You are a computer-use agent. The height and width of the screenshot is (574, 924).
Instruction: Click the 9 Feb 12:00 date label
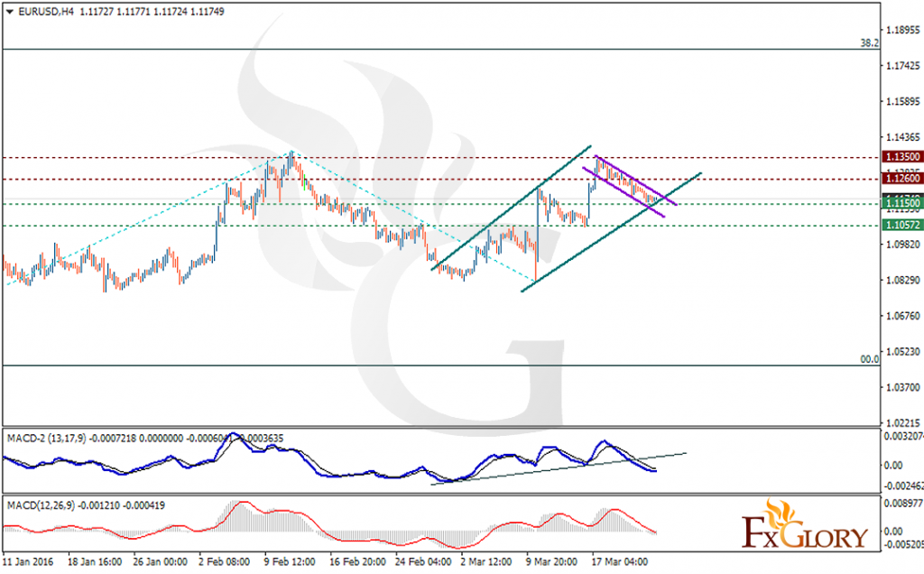pyautogui.click(x=289, y=561)
